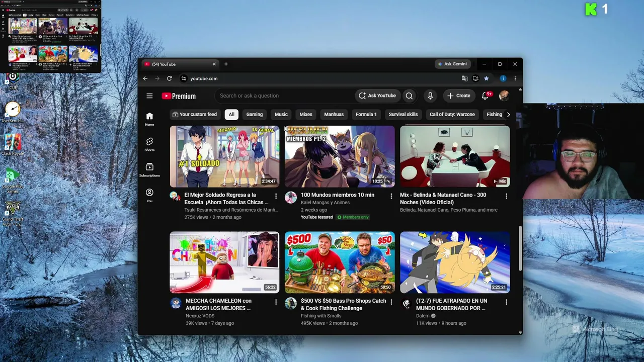Select the Gaming filter chip
This screenshot has width=644, height=362.
point(255,115)
